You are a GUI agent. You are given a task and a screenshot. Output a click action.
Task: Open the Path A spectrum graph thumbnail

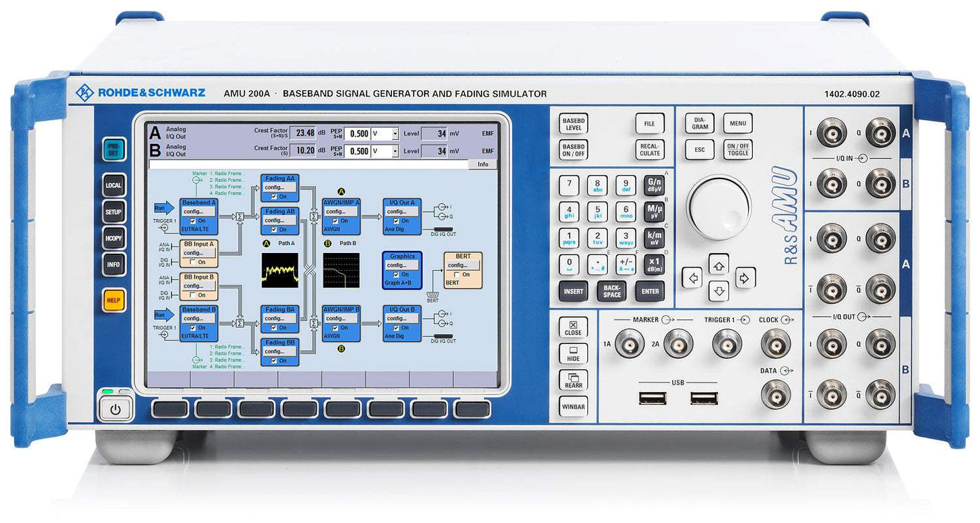click(279, 271)
